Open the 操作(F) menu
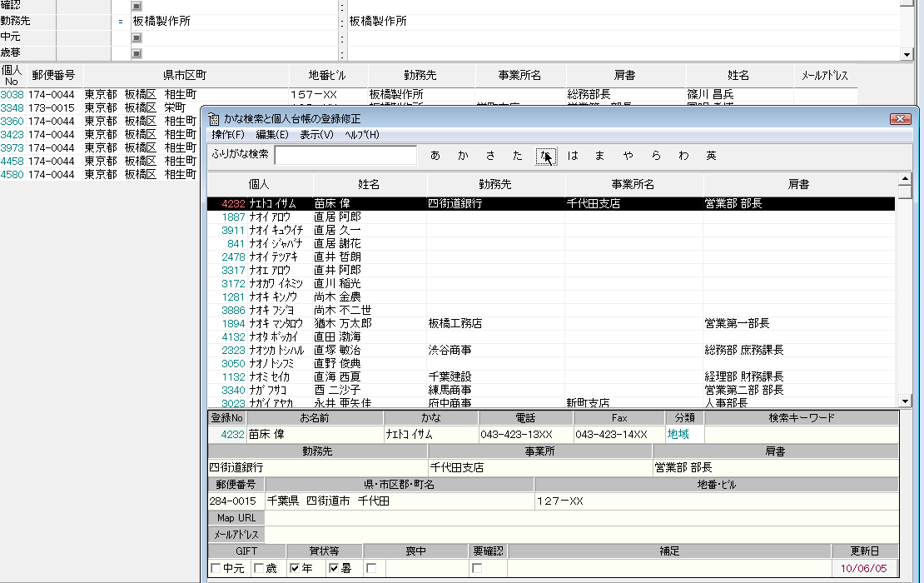Image resolution: width=924 pixels, height=583 pixels. [x=228, y=135]
